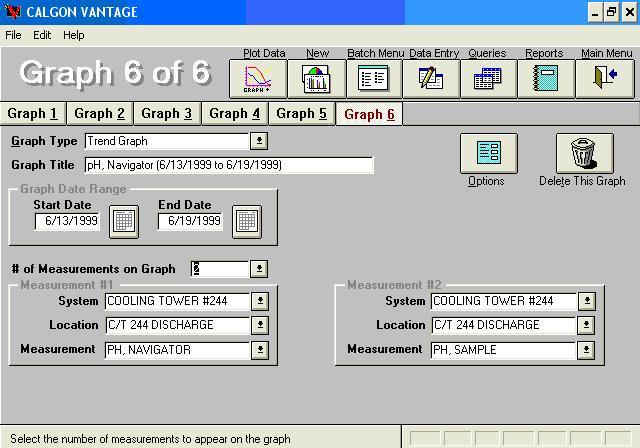Viewport: 640px width, 448px height.
Task: Click Measurement #1 System COOLING TOWER #244 field
Action: click(x=177, y=301)
